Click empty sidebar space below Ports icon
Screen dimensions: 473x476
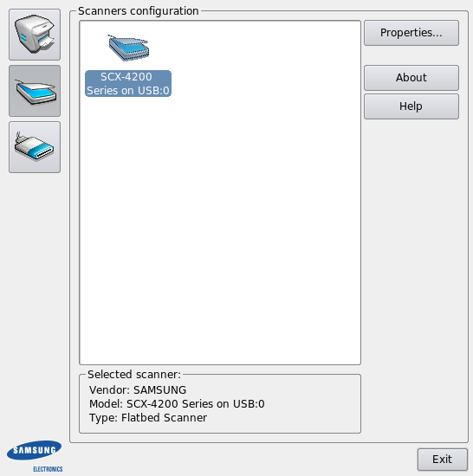(x=35, y=304)
